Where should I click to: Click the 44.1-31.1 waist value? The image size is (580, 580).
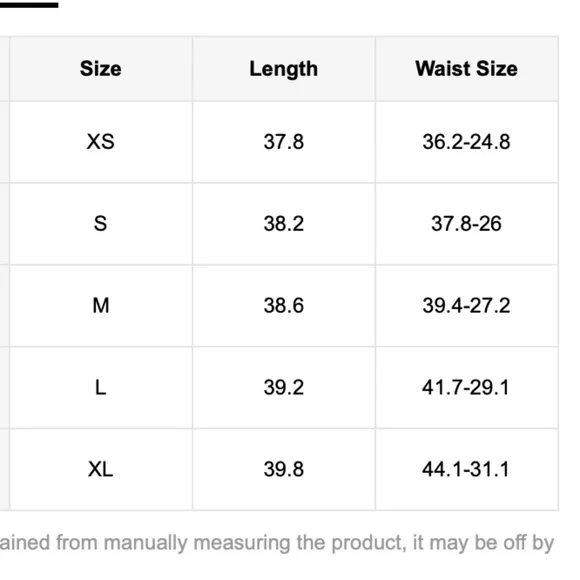point(466,469)
